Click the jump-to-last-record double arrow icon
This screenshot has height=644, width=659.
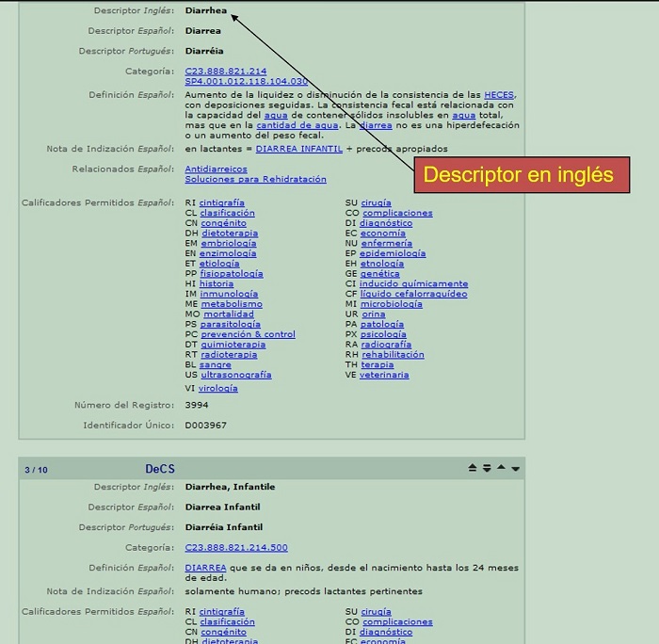click(x=487, y=468)
